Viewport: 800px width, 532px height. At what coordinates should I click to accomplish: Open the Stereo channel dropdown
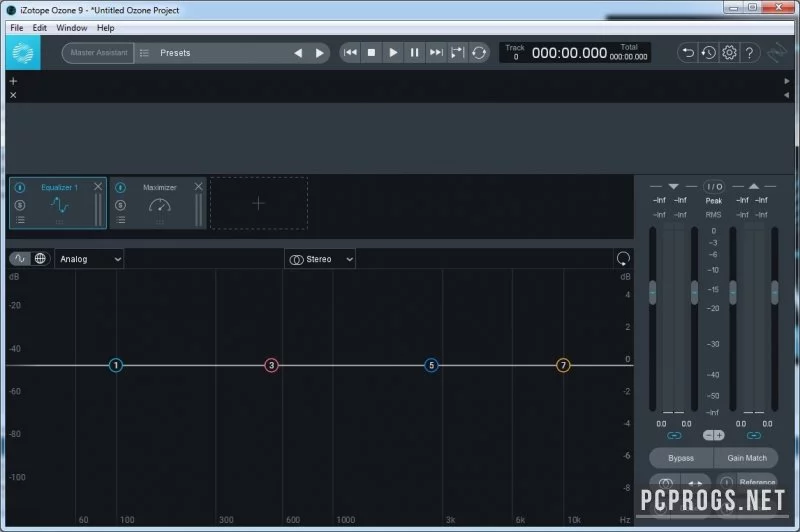pyautogui.click(x=320, y=259)
